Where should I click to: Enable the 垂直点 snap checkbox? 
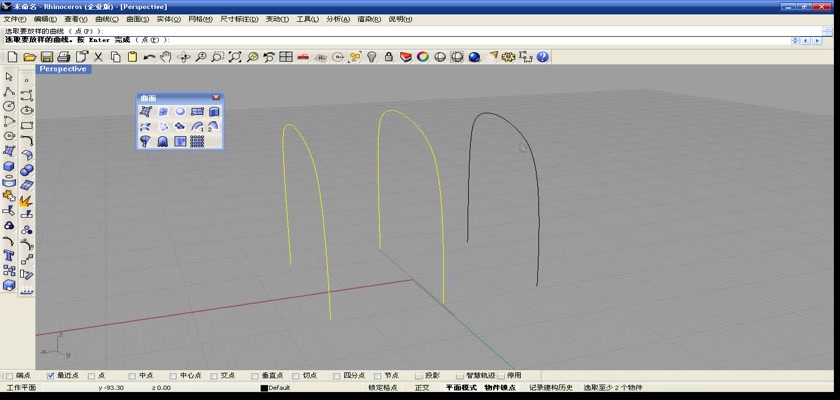254,376
